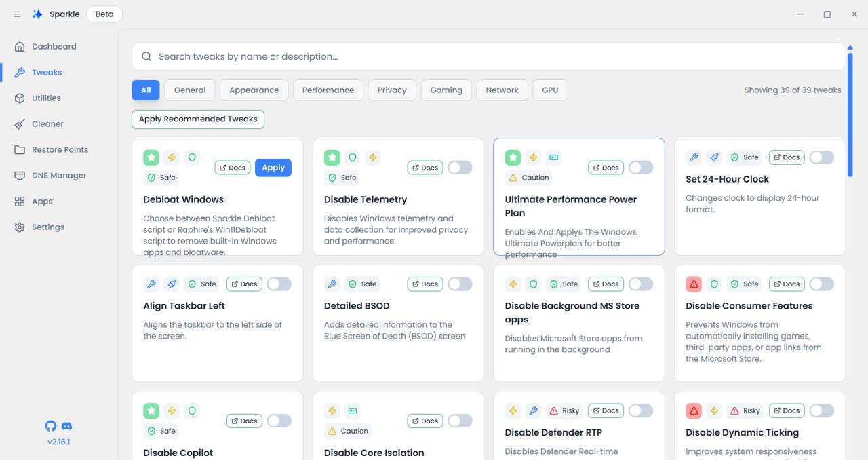Open Restore Points in the sidebar
Viewport: 868px width, 460px height.
[x=60, y=150]
